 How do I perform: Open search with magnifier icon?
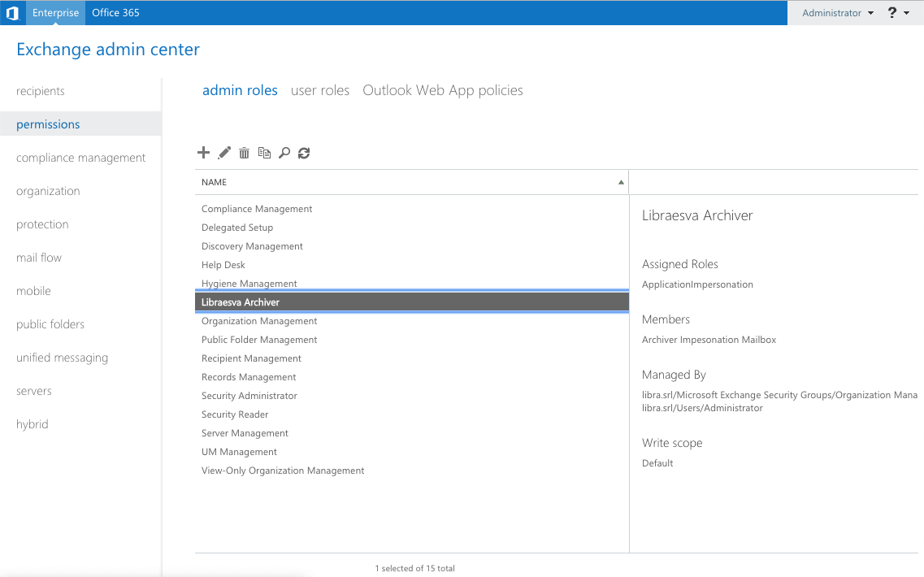pos(284,154)
